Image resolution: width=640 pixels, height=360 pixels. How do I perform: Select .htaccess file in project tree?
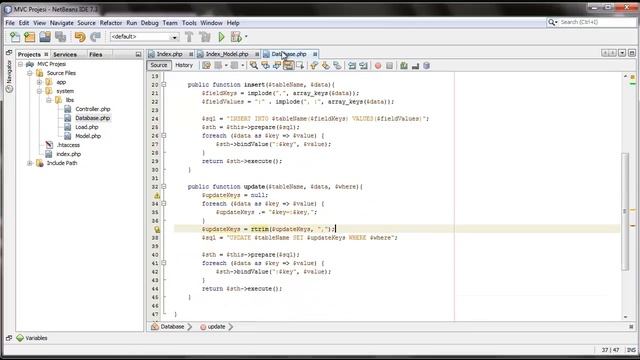68,145
